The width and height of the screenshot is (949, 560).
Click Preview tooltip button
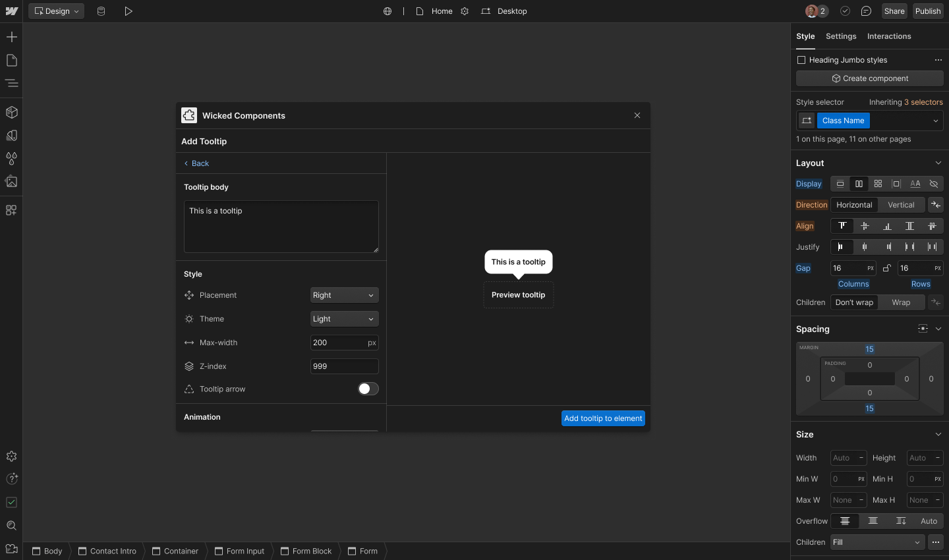click(519, 295)
